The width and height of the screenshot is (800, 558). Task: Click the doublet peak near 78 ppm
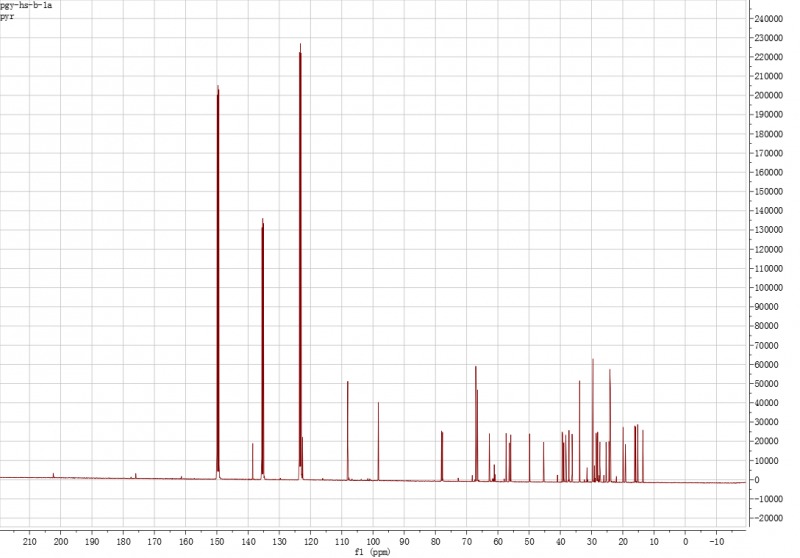(x=442, y=455)
